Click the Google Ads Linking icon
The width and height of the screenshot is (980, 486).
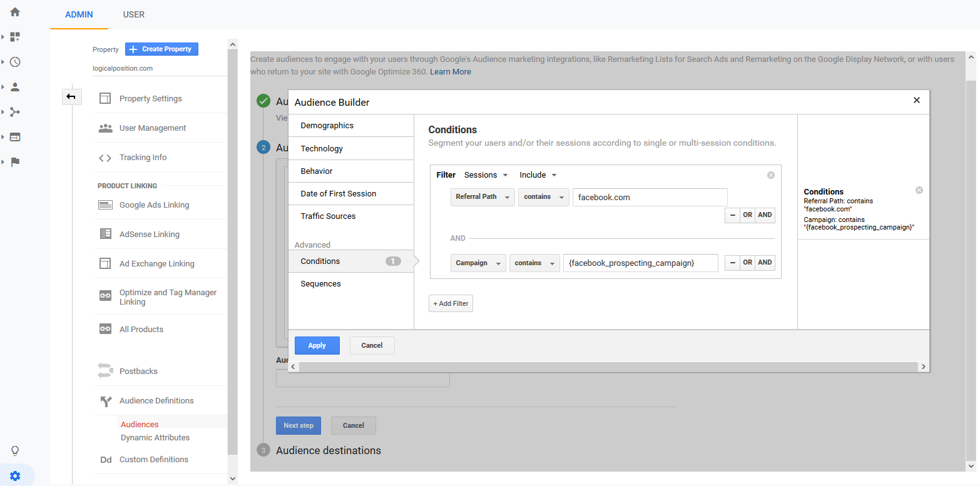(x=105, y=205)
